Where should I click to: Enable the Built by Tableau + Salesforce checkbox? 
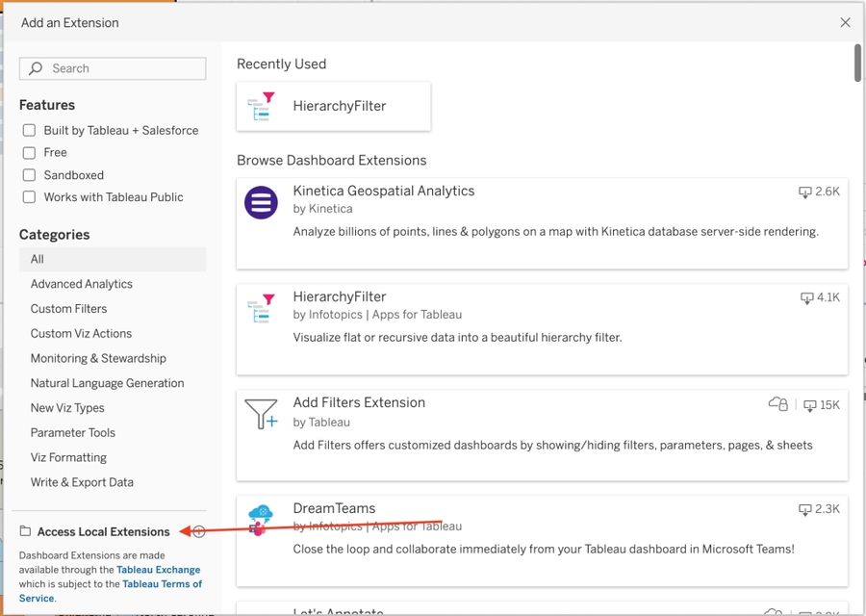coord(29,130)
